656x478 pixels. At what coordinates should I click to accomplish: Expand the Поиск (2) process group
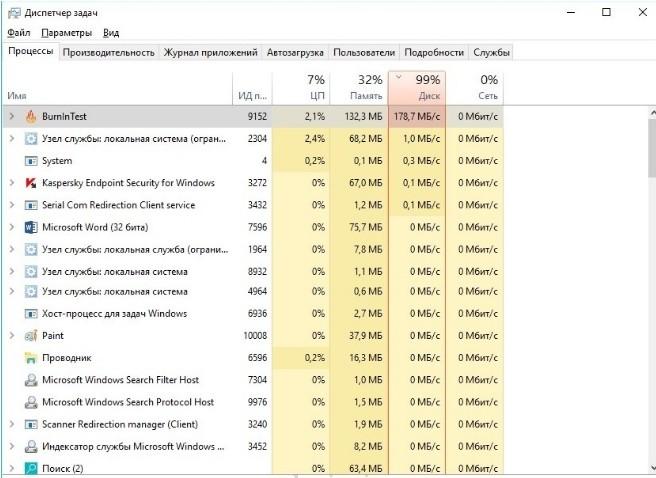[12, 468]
